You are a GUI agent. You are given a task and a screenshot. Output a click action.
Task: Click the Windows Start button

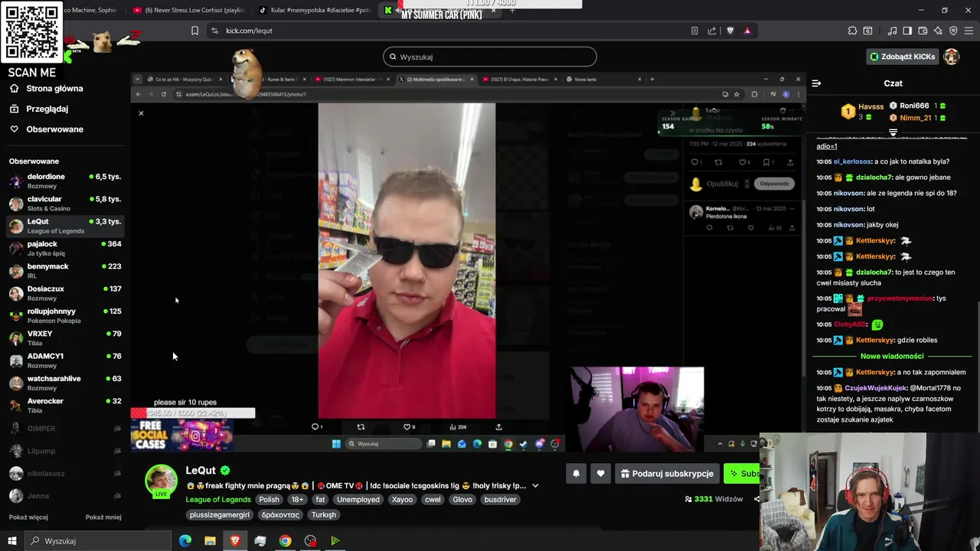11,541
